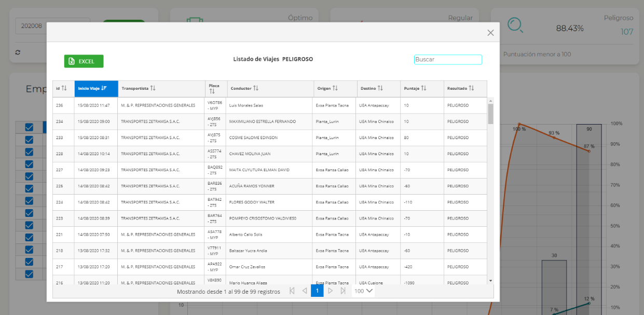Open the 100 rows-per-page dropdown
The width and height of the screenshot is (644, 315).
pos(363,291)
